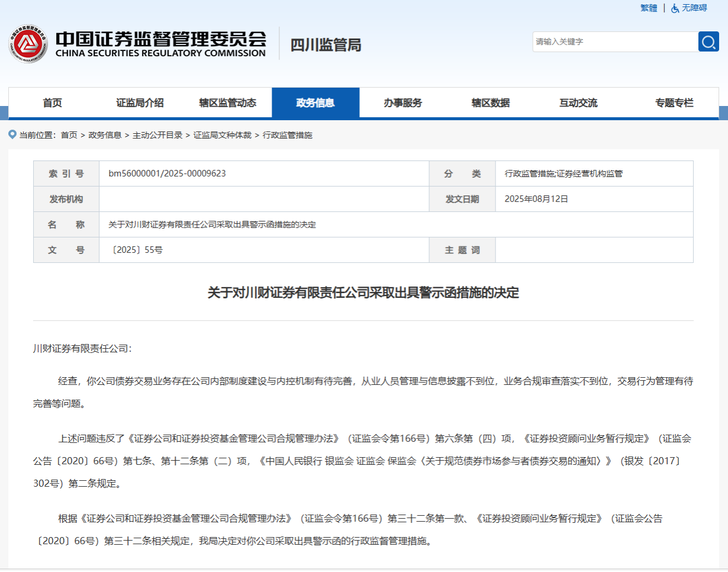The image size is (728, 572).
Task: Click the CSRC red logo emblem
Action: point(28,44)
